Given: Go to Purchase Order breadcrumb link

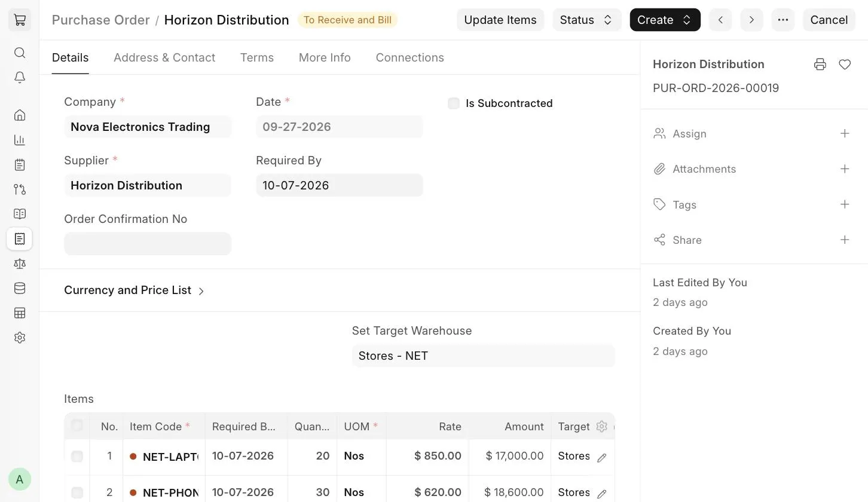Looking at the screenshot, I should click(100, 20).
